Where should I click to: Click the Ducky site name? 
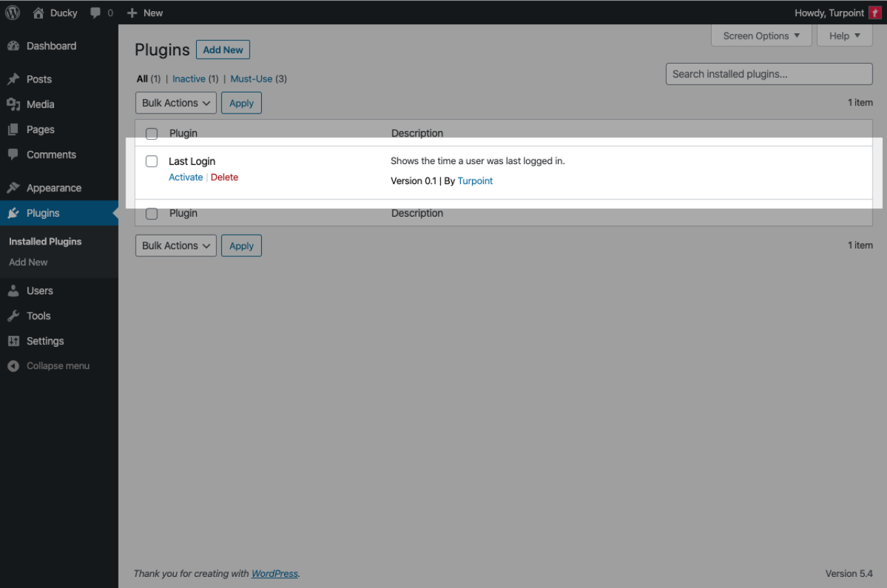pyautogui.click(x=64, y=12)
